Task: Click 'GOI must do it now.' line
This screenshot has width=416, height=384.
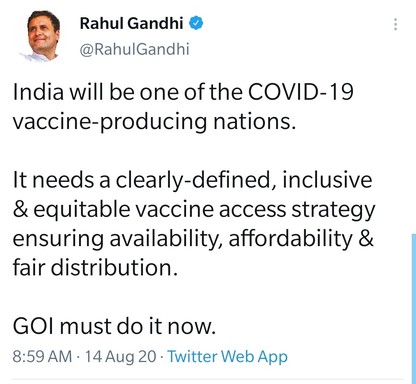Action: (x=114, y=326)
